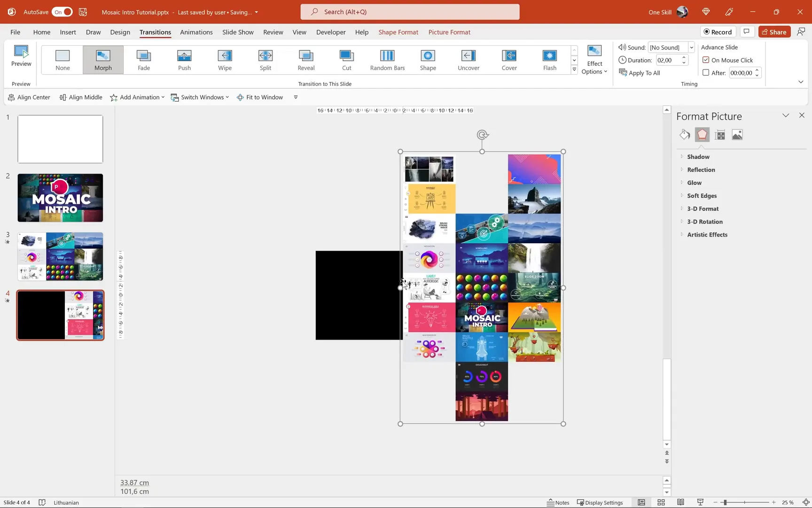Click Apply To All button
This screenshot has width=812, height=508.
pos(640,73)
